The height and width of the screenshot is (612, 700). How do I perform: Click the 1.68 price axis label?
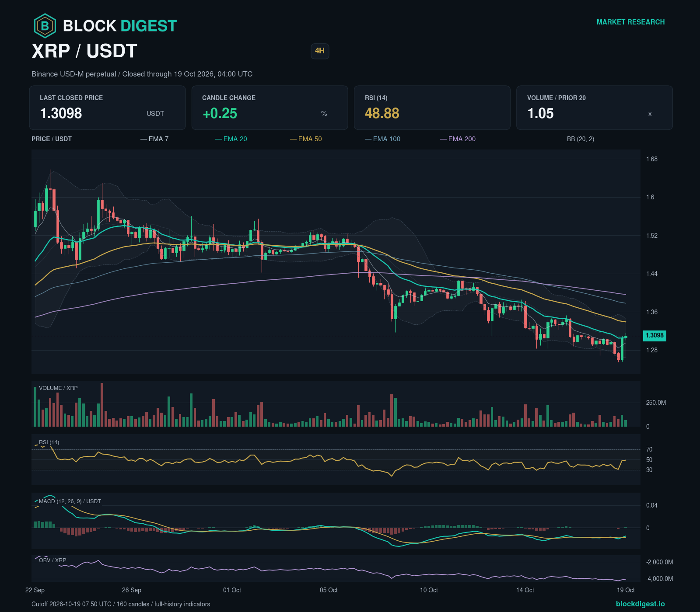(652, 159)
